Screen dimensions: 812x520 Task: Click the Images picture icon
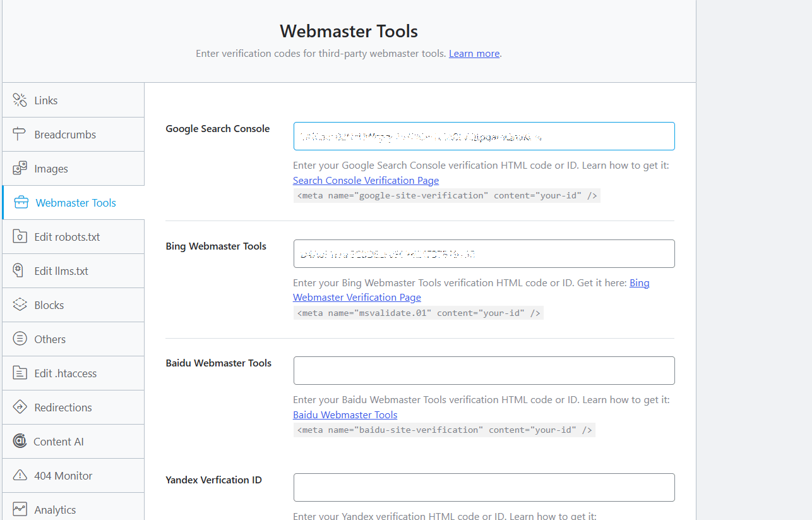pos(20,168)
